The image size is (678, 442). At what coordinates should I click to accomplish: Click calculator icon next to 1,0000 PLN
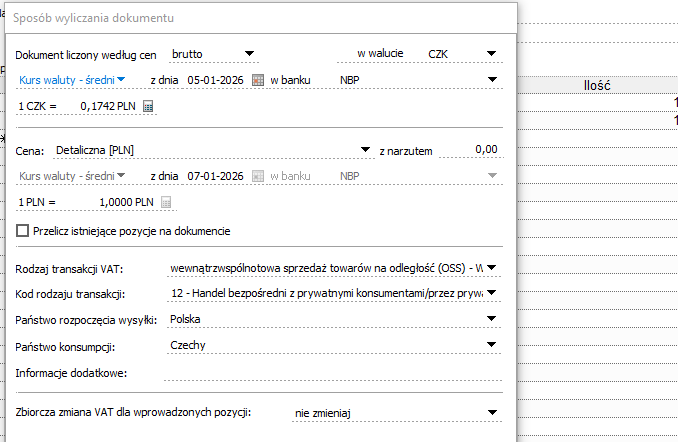166,202
